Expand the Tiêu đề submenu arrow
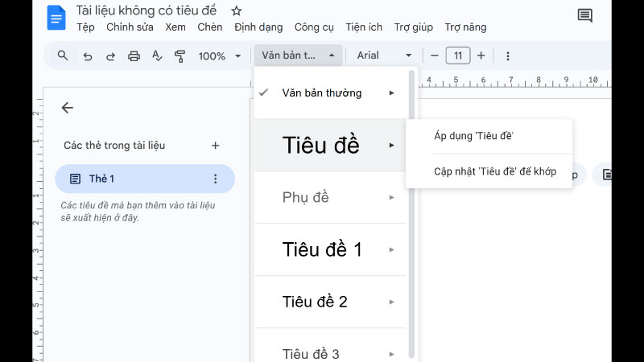 392,146
